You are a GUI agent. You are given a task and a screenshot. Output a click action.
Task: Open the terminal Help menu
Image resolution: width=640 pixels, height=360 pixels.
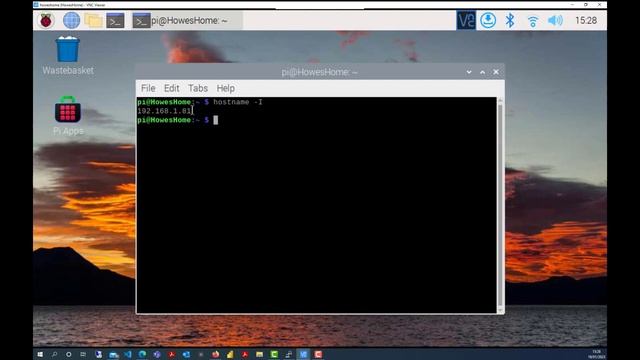tap(225, 88)
